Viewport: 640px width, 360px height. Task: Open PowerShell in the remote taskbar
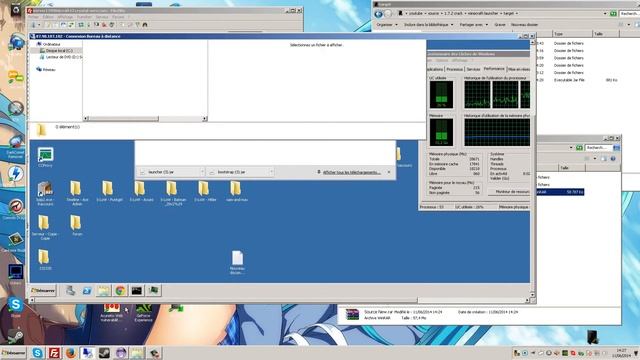87,290
